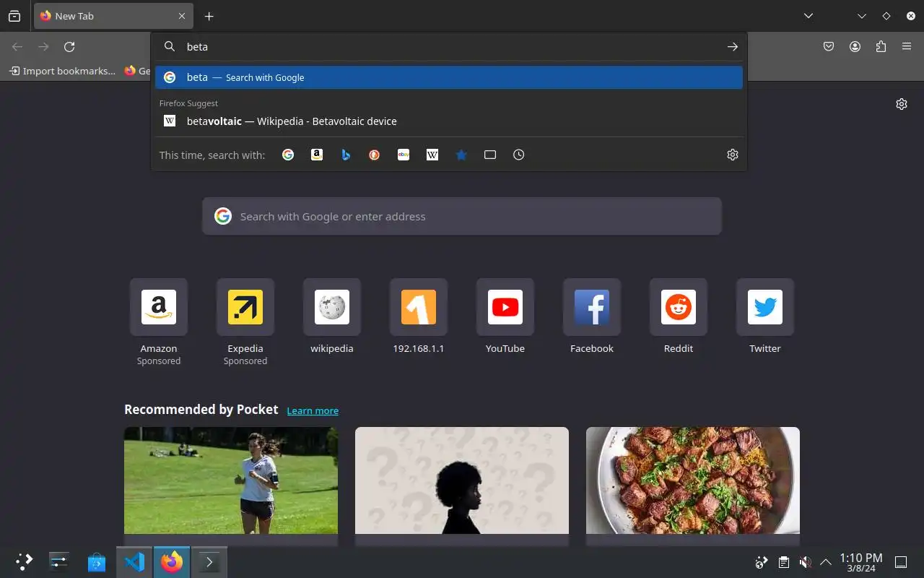
Task: Select beta Search with Google suggestion
Action: (x=448, y=77)
